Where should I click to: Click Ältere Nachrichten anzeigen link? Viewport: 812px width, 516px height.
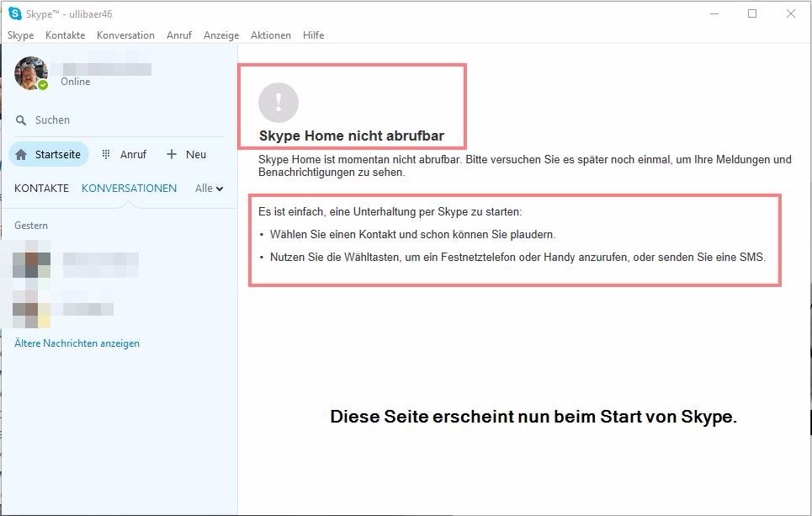(77, 343)
